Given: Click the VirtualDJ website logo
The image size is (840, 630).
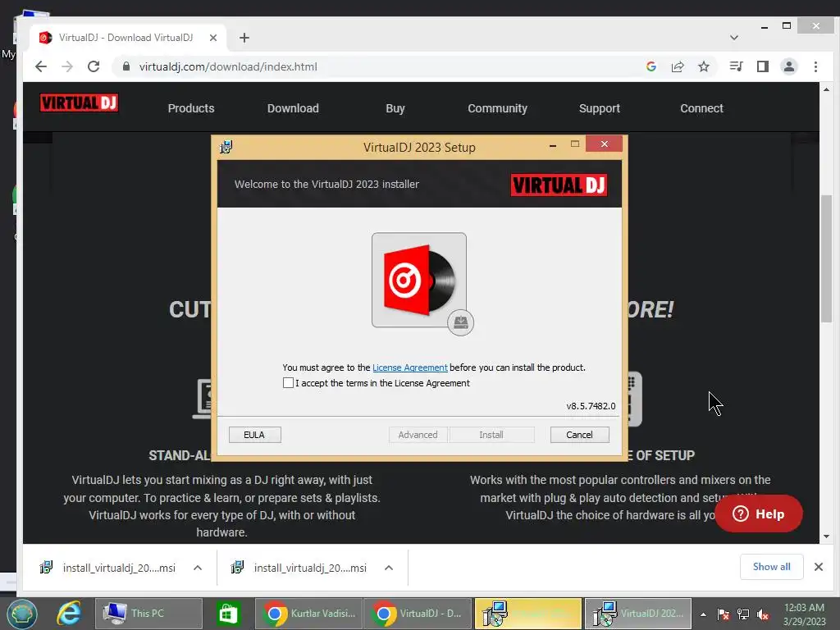Looking at the screenshot, I should point(79,103).
